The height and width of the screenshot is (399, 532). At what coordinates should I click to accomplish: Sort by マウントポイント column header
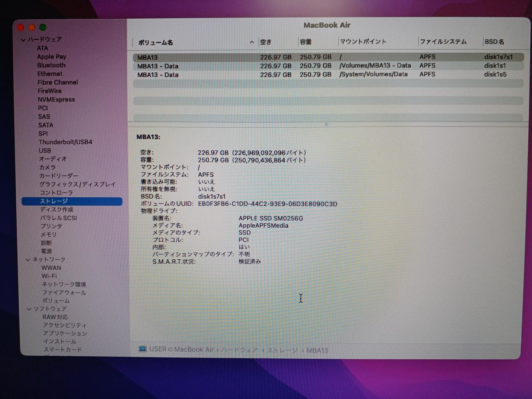click(363, 42)
